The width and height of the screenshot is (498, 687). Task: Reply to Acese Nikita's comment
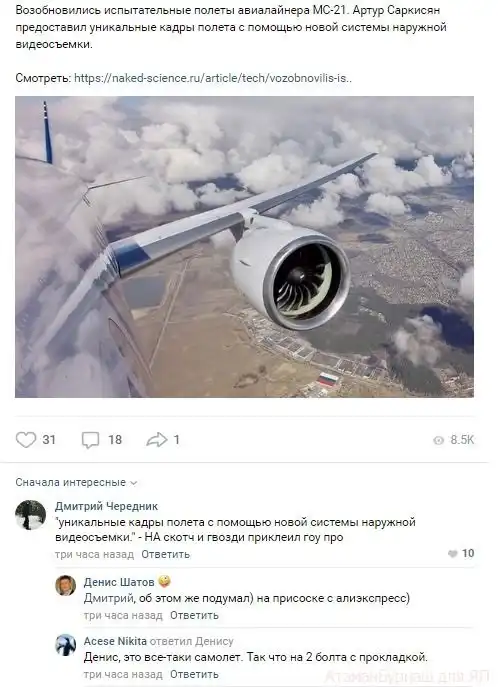194,674
